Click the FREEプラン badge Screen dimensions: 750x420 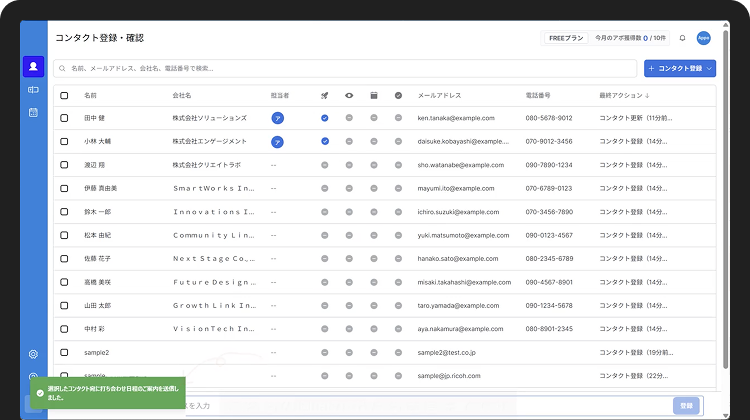coord(566,38)
